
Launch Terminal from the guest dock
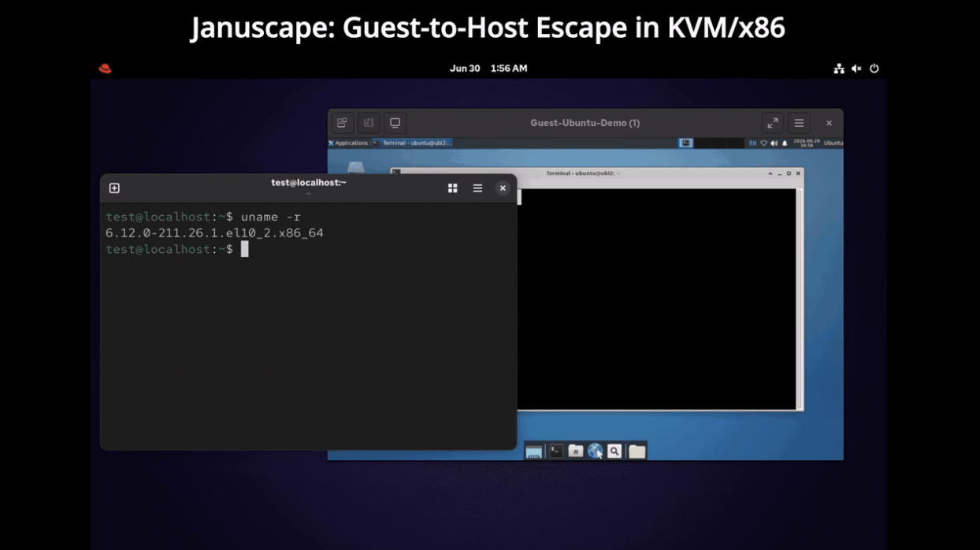coord(556,452)
